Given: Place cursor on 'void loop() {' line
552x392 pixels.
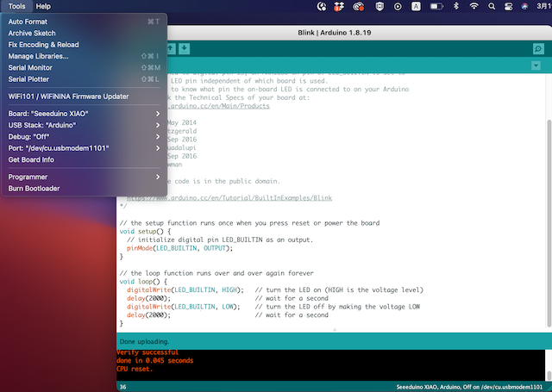Looking at the screenshot, I should pos(144,282).
